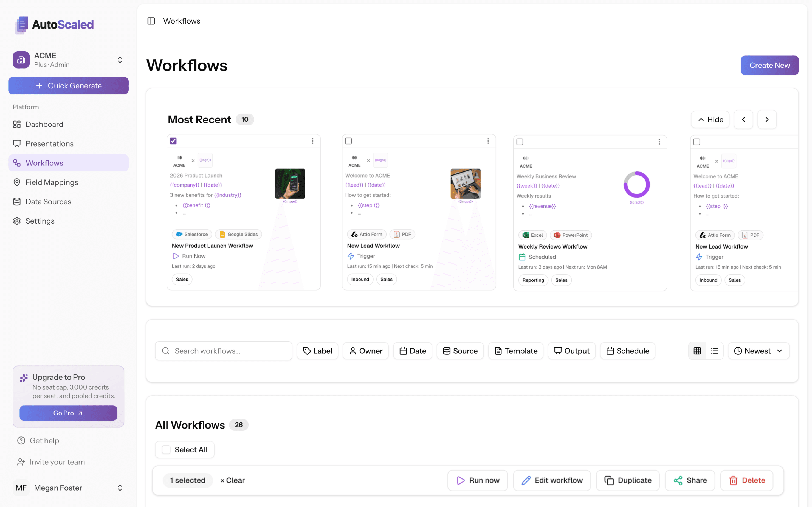Click Quick Generate button
Screen dimensions: 812x507
click(x=68, y=86)
